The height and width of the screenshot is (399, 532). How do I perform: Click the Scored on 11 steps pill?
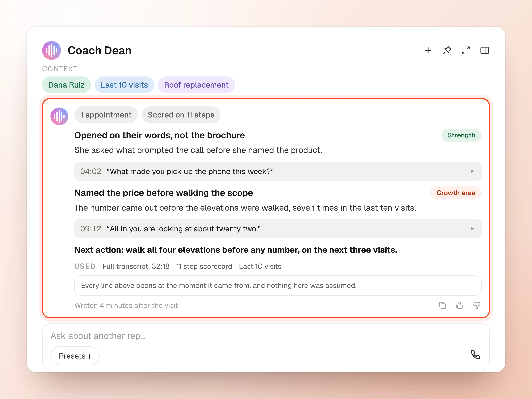(x=181, y=115)
